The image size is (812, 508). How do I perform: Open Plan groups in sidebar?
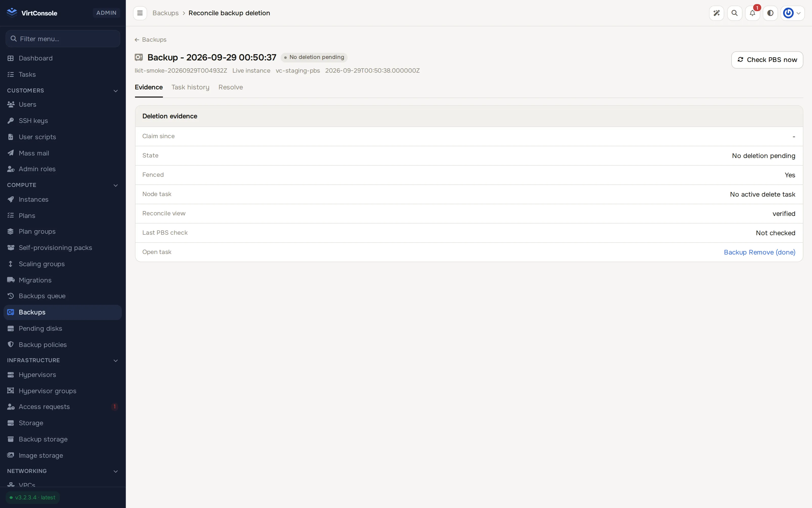click(63, 231)
